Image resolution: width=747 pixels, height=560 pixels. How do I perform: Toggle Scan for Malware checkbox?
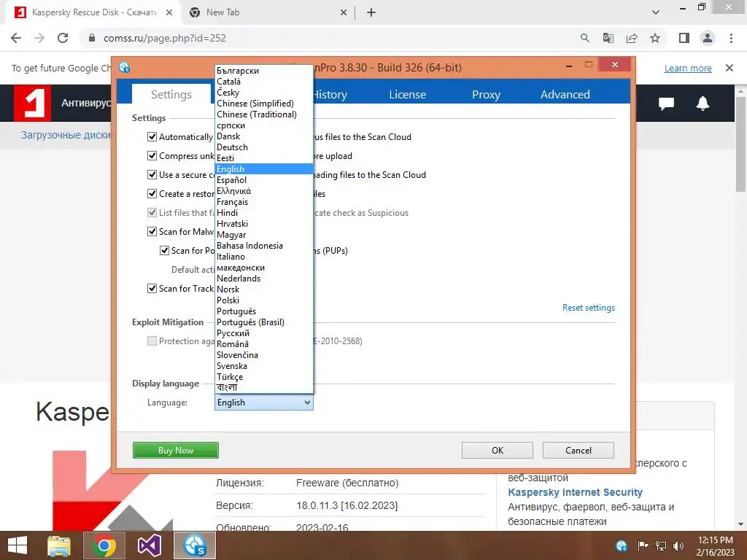(x=152, y=231)
